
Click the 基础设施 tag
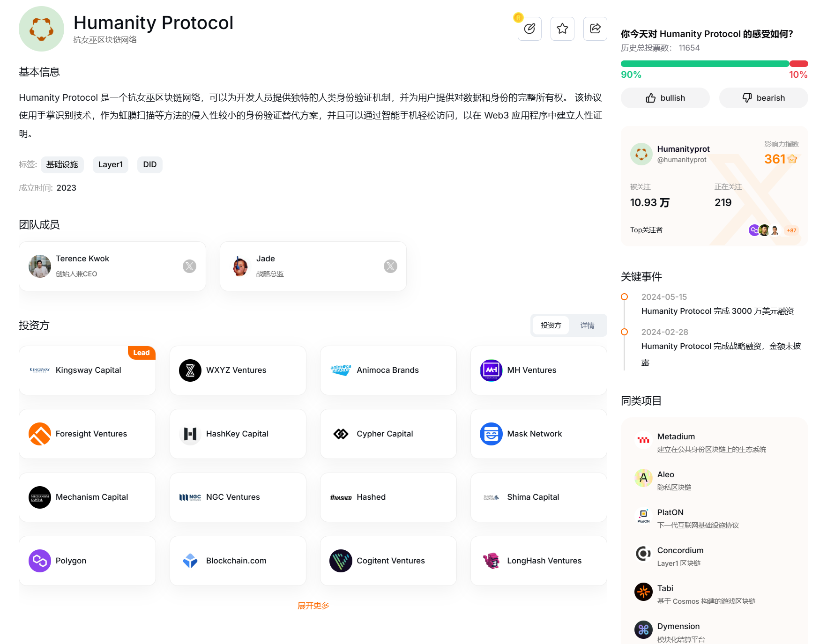[x=62, y=164]
